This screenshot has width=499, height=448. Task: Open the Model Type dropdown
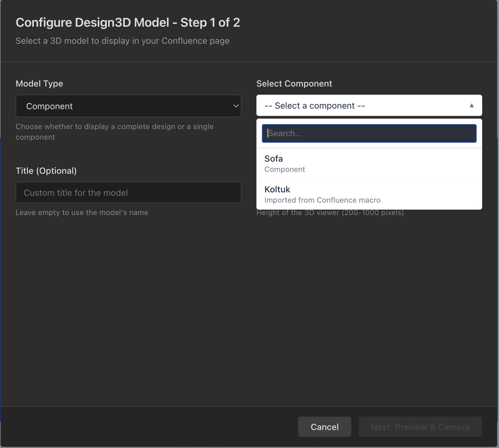(128, 106)
